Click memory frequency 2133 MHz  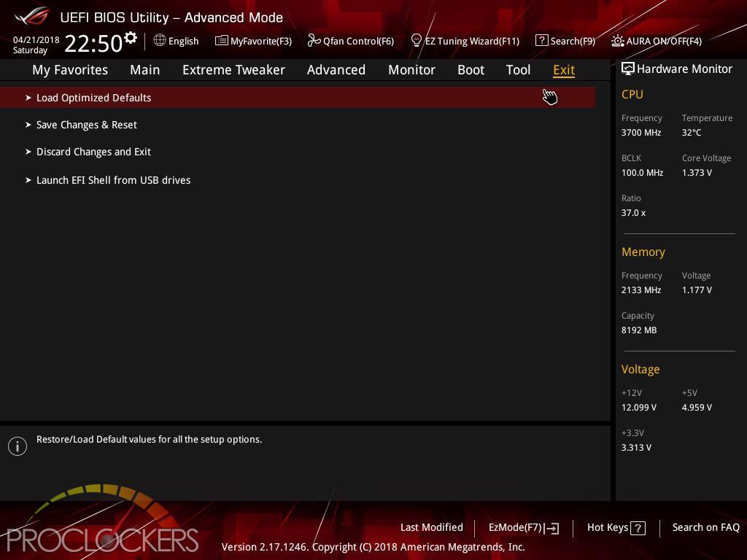point(640,290)
